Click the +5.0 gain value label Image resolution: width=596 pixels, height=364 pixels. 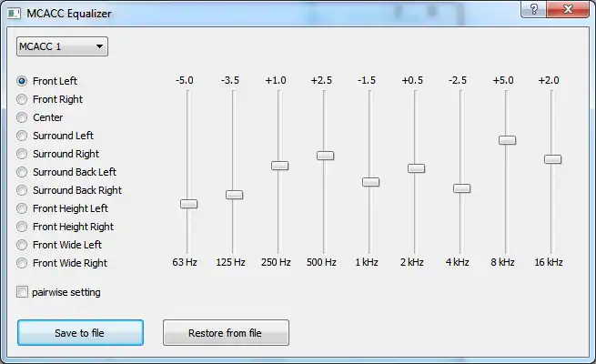(503, 81)
